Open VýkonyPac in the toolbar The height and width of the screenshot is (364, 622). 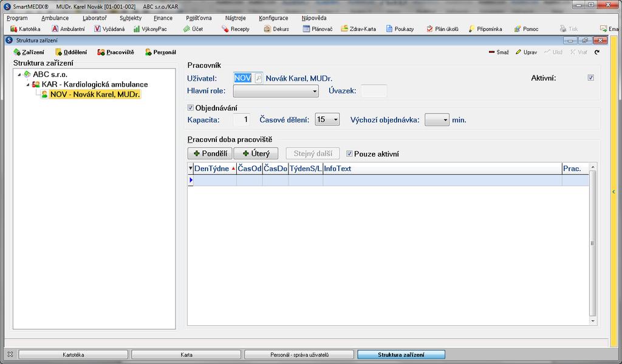tap(150, 29)
